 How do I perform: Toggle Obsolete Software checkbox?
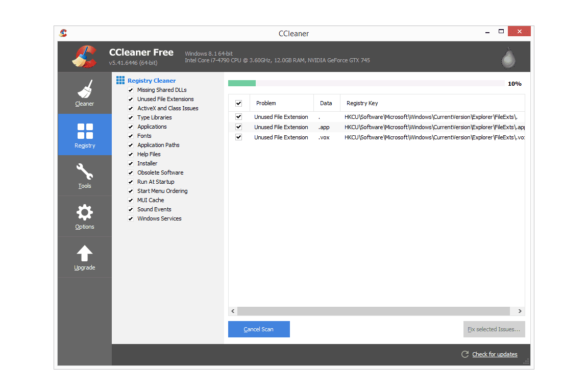coord(131,173)
